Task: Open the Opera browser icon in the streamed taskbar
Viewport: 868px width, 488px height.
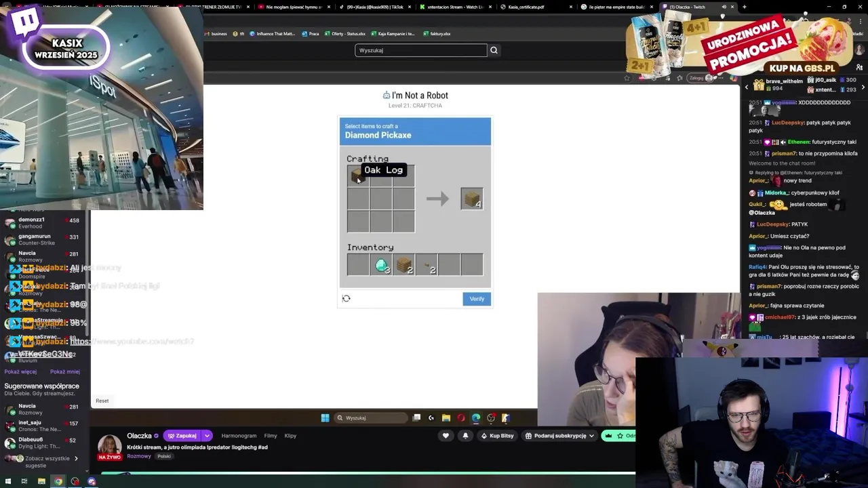Action: click(x=461, y=418)
